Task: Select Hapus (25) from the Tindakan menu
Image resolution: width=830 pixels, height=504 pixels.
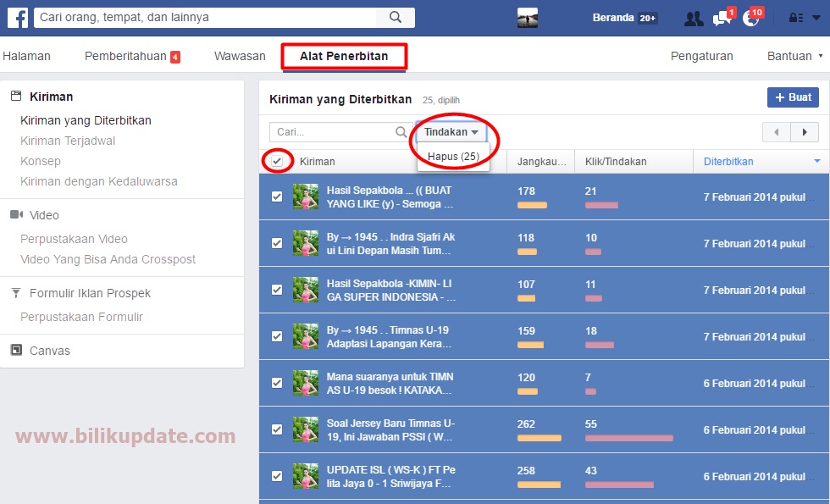Action: coord(453,155)
